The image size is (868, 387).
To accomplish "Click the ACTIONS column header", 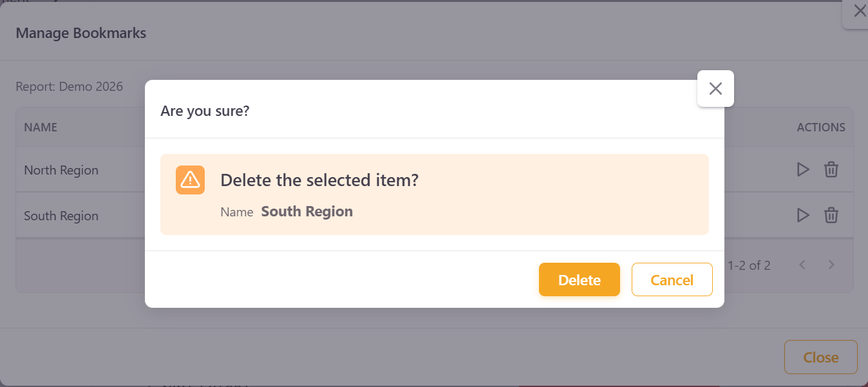I will pos(821,127).
